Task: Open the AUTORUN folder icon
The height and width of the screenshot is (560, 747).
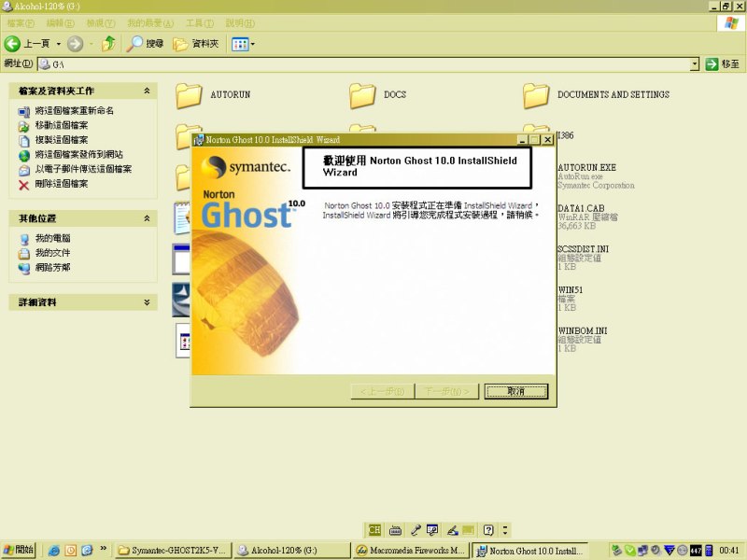Action: point(190,95)
